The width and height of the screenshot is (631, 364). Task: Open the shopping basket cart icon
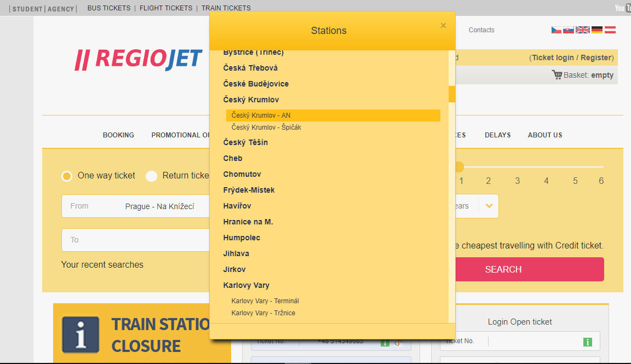coord(557,75)
